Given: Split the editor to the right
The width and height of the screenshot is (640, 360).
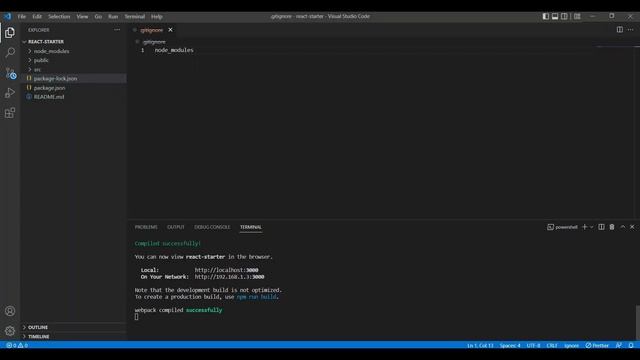Looking at the screenshot, I should [620, 29].
